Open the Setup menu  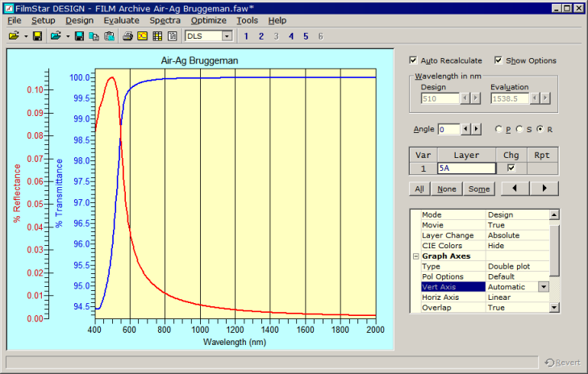pyautogui.click(x=43, y=20)
